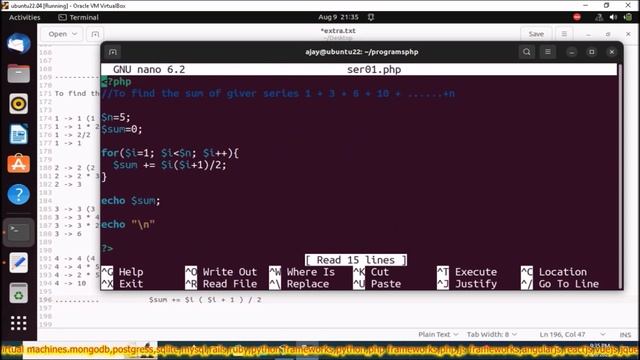Expand the Plain Text language dropdown
This screenshot has width=640, height=360.
[x=438, y=334]
